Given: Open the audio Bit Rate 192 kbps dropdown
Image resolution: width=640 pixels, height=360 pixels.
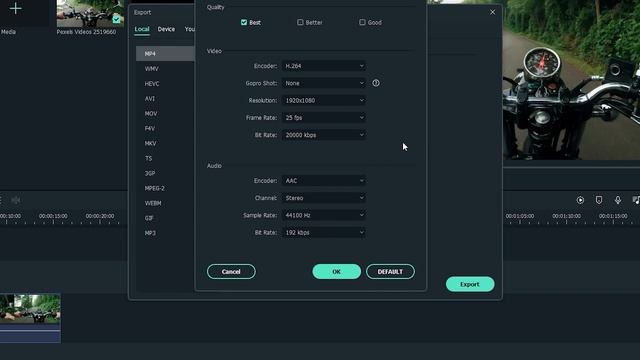Looking at the screenshot, I should coord(324,232).
